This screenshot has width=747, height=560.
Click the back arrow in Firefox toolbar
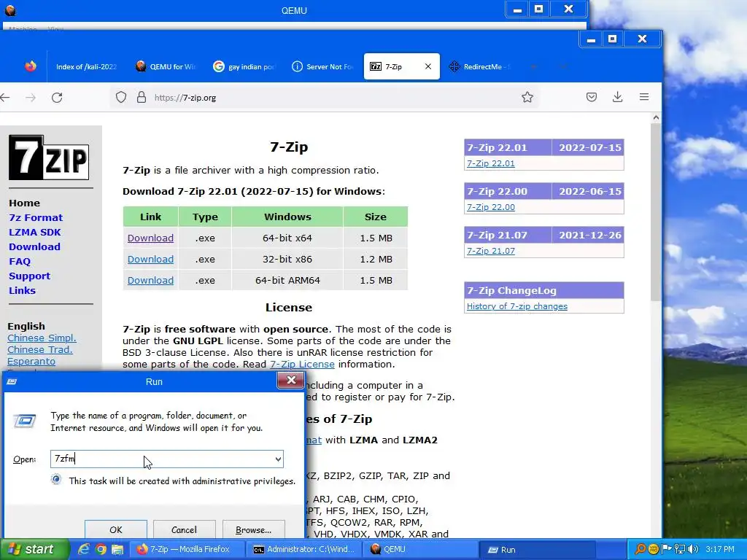pos(5,98)
